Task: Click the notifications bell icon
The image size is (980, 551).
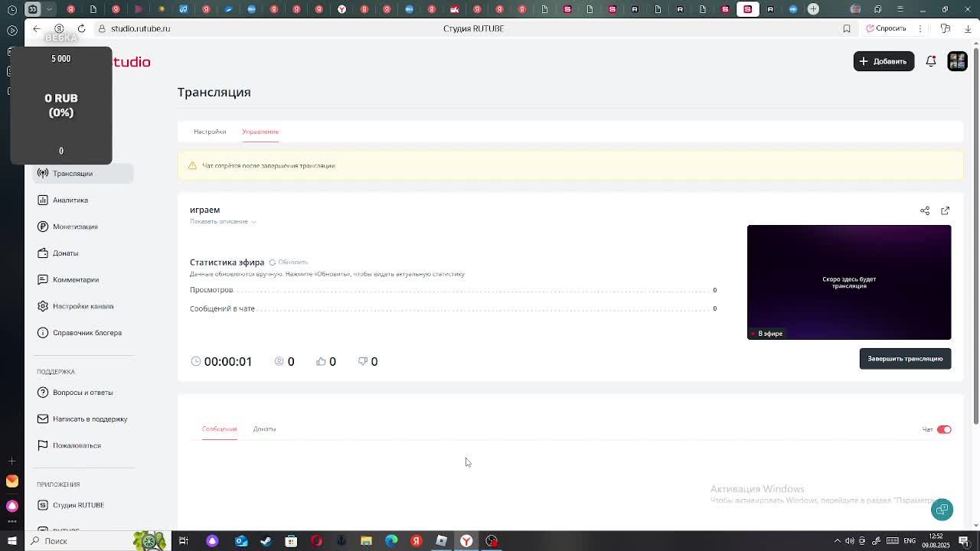Action: [931, 61]
